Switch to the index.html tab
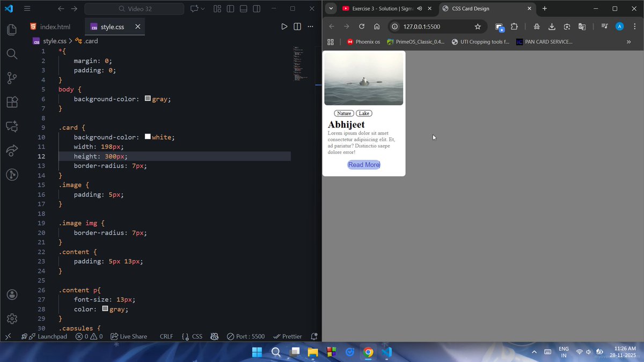 click(56, 25)
